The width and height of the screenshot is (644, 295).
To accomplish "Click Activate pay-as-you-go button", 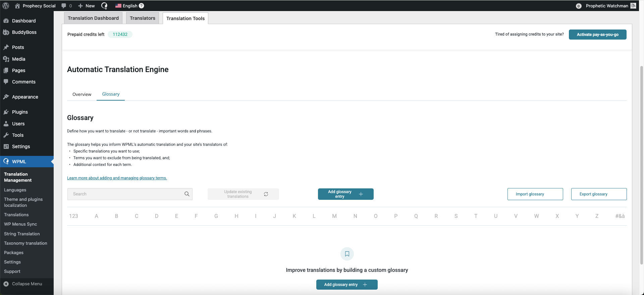I will pos(597,35).
